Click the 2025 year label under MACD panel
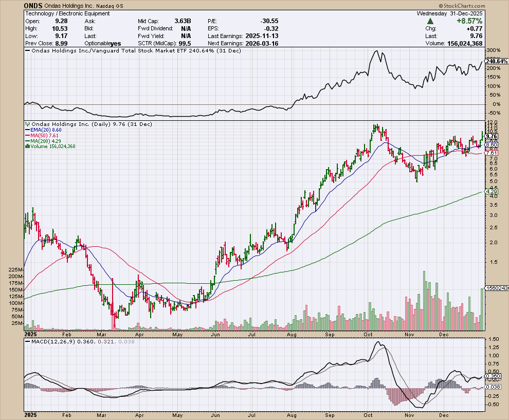This screenshot has height=420, width=509. (31, 415)
